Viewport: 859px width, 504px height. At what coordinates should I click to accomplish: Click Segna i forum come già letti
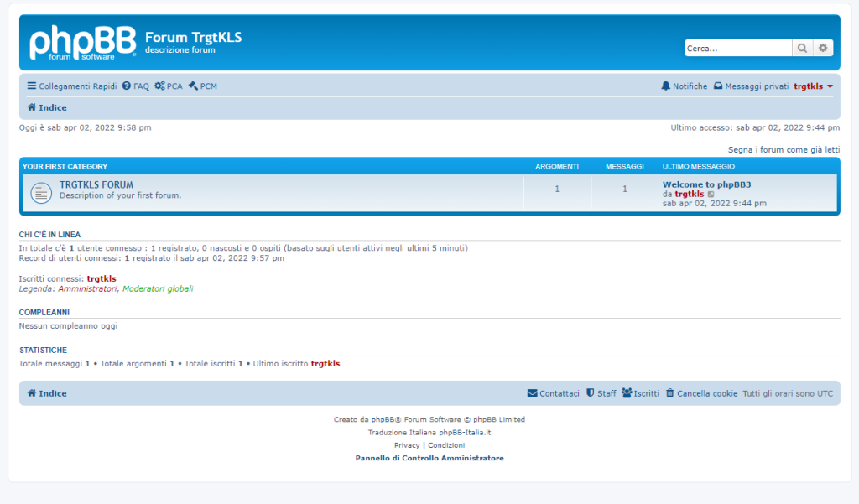coord(784,149)
